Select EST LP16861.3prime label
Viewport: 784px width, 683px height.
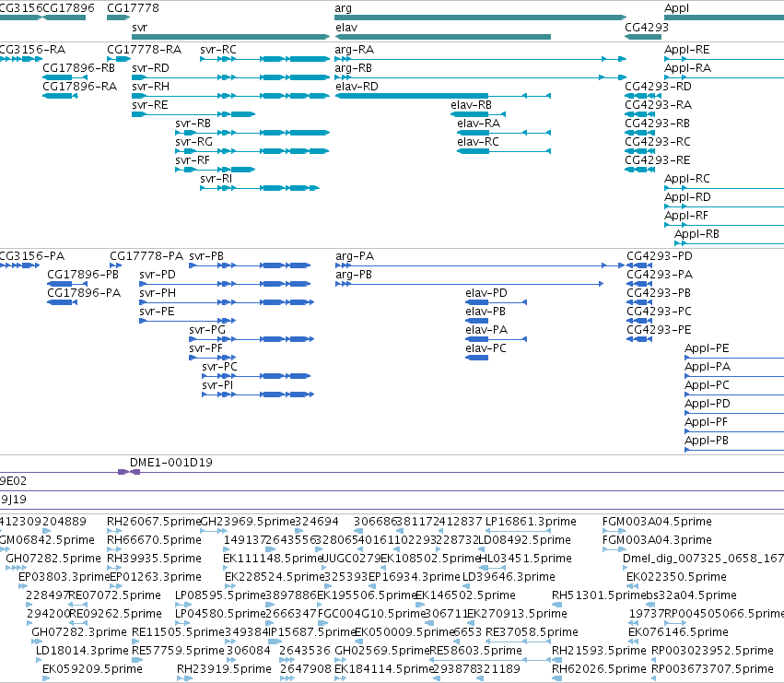click(531, 522)
